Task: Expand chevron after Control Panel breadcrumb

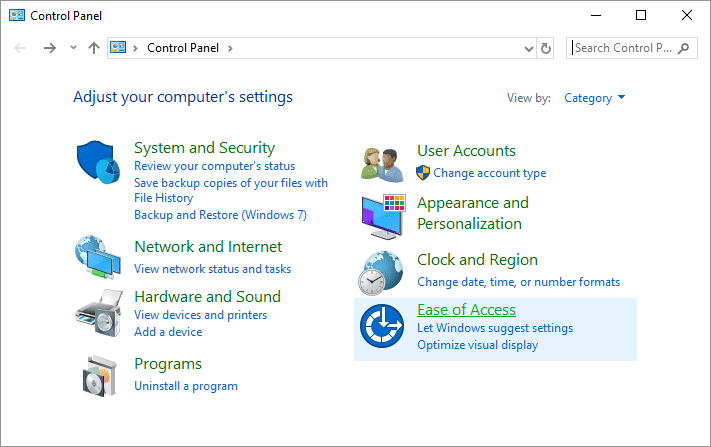Action: pos(230,48)
